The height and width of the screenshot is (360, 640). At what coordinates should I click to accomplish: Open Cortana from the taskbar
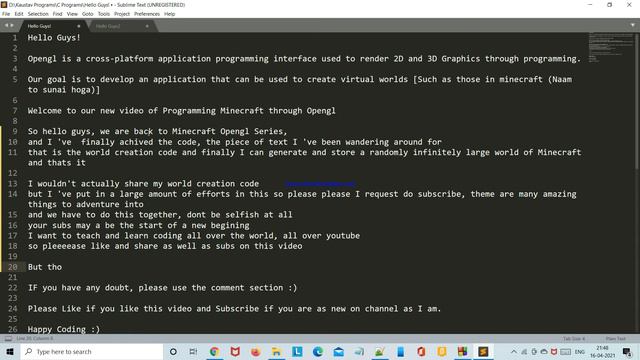[173, 351]
